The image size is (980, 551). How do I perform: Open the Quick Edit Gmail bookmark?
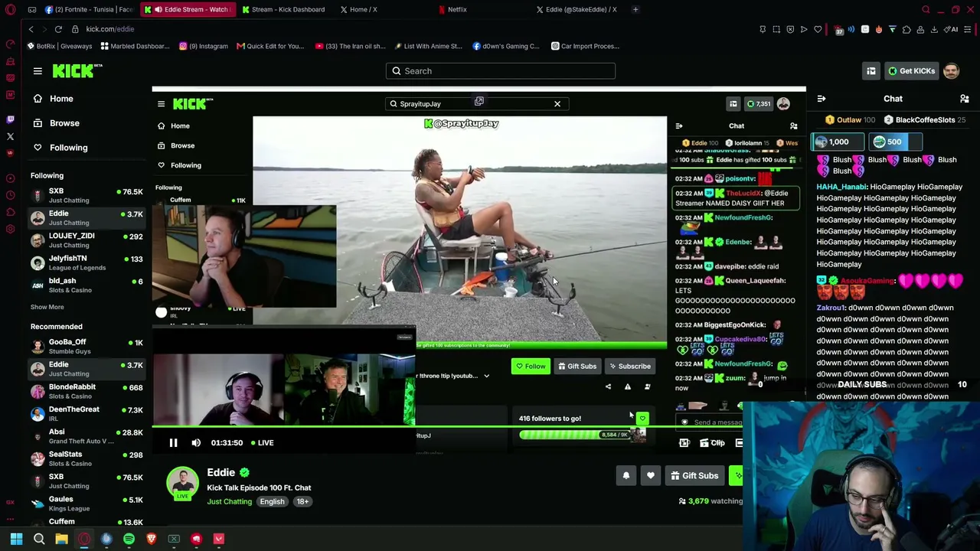(x=270, y=46)
